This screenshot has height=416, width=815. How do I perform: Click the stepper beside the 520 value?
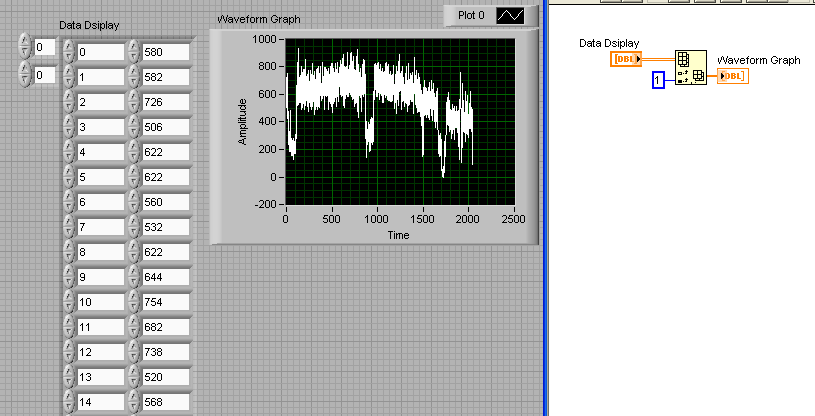(134, 376)
